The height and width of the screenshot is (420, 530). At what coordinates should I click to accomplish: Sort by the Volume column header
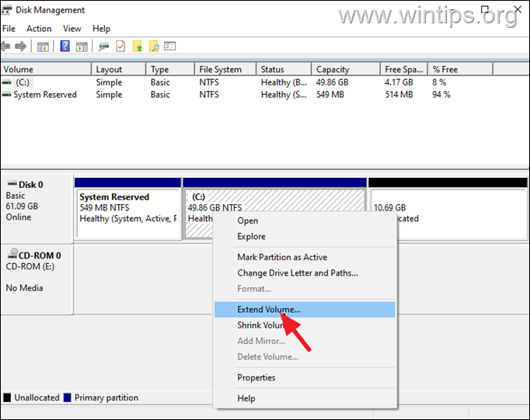(x=46, y=69)
